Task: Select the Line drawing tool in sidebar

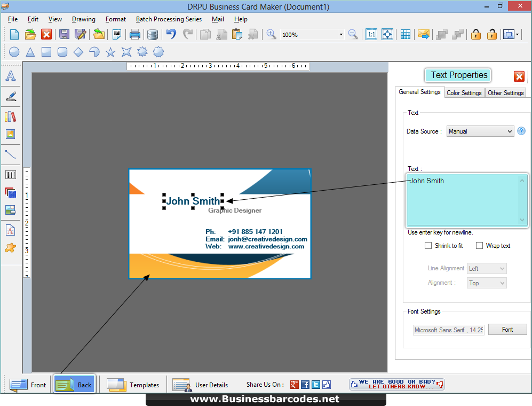Action: [11, 154]
